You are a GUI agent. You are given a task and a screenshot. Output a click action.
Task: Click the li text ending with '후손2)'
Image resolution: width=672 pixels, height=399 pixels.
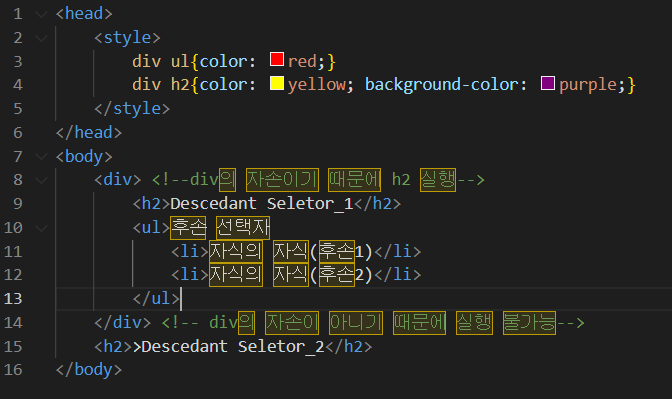coord(291,275)
